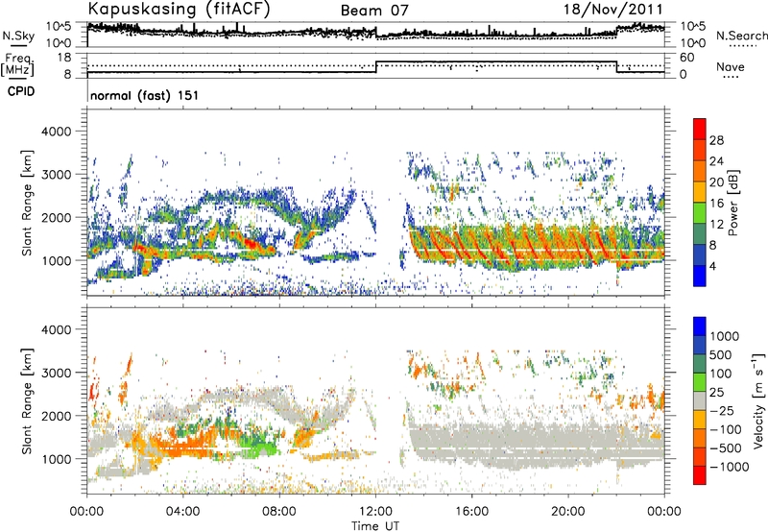768x532 pixels.
Task: Click the 'Nave' legend label
Action: tap(731, 66)
